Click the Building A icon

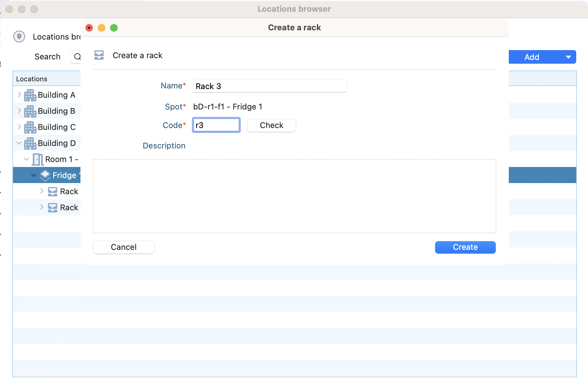30,95
